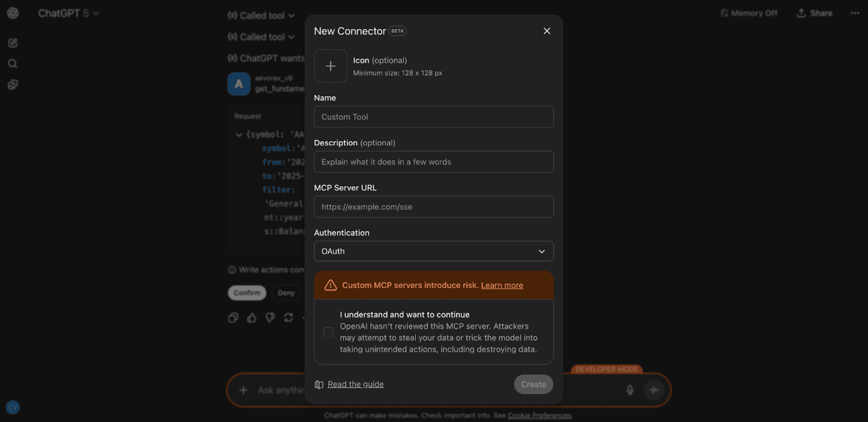Click the microphone dictation icon
Image resolution: width=868 pixels, height=422 pixels.
[x=630, y=390]
